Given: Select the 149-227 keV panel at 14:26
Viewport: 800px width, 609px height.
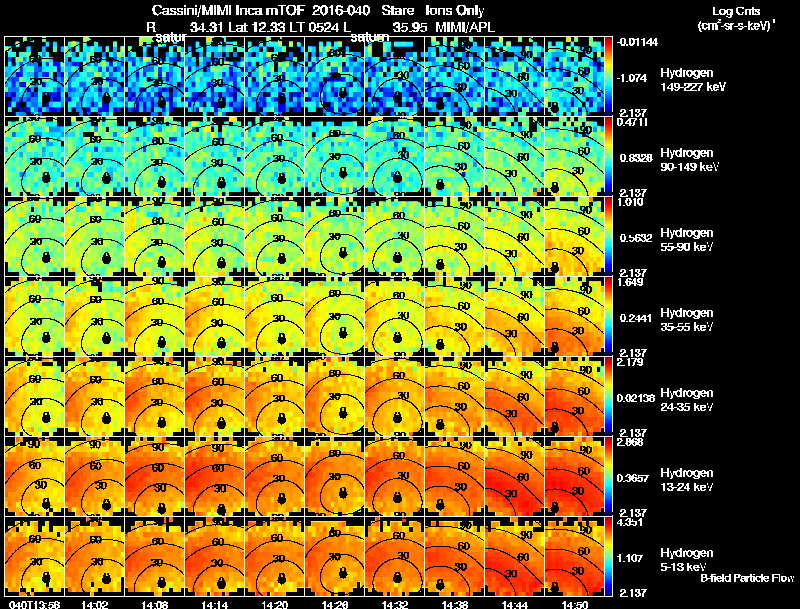Looking at the screenshot, I should [x=335, y=76].
